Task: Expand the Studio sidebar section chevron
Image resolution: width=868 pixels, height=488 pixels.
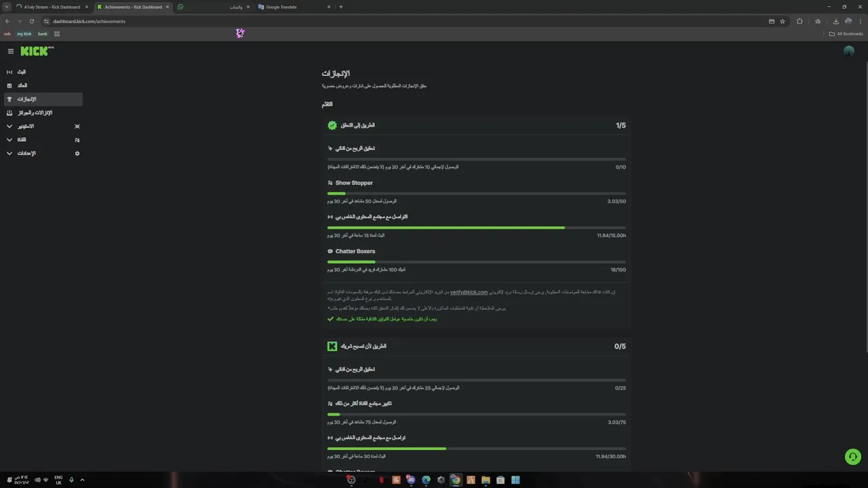Action: pos(9,126)
